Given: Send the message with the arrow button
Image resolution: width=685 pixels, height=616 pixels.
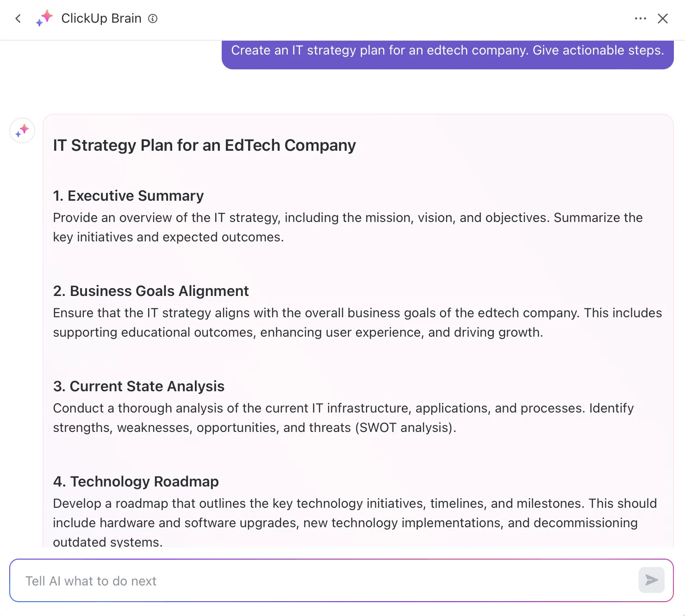Looking at the screenshot, I should [x=652, y=580].
